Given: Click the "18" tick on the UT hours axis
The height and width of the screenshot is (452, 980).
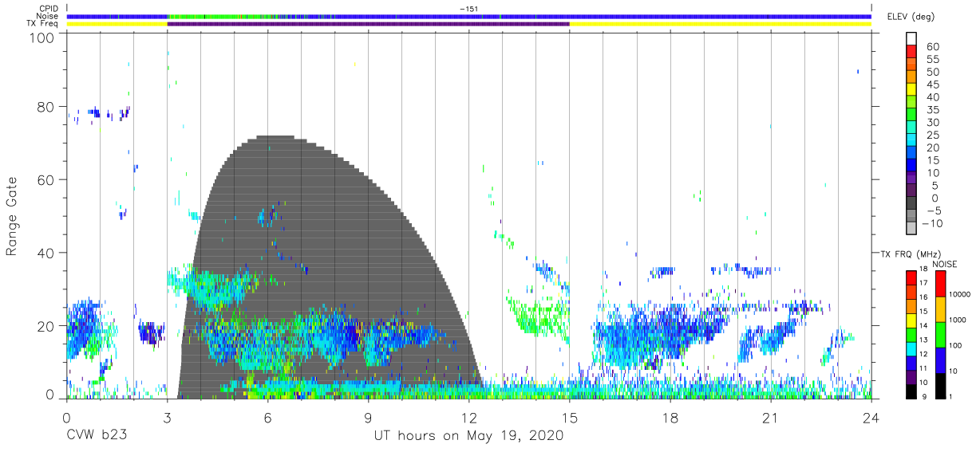Looking at the screenshot, I should click(x=670, y=417).
